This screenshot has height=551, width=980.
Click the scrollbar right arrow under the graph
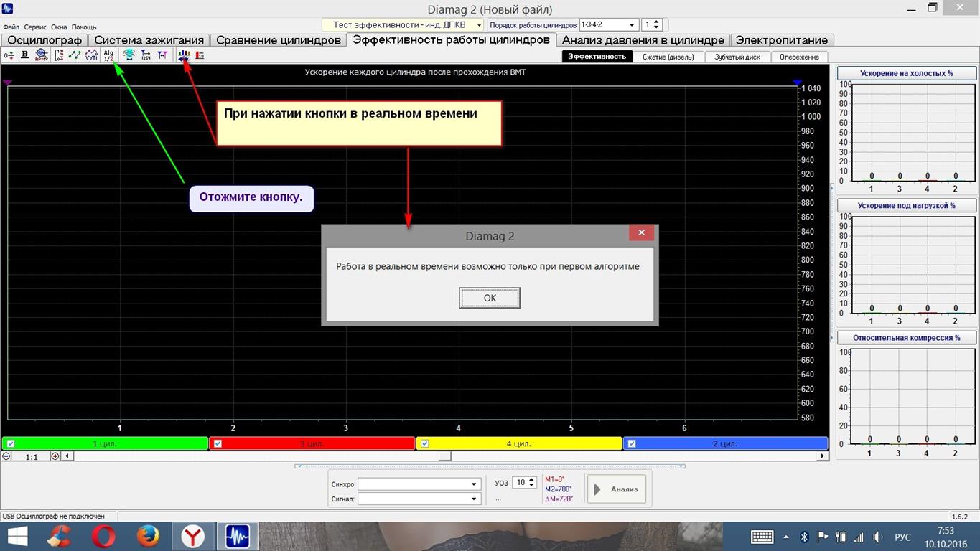click(x=823, y=456)
